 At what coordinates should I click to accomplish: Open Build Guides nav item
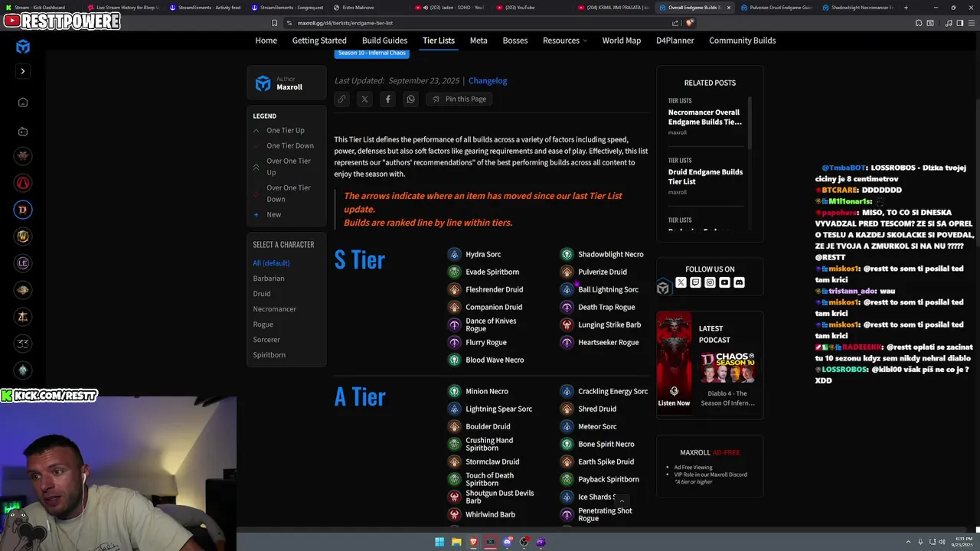point(384,40)
